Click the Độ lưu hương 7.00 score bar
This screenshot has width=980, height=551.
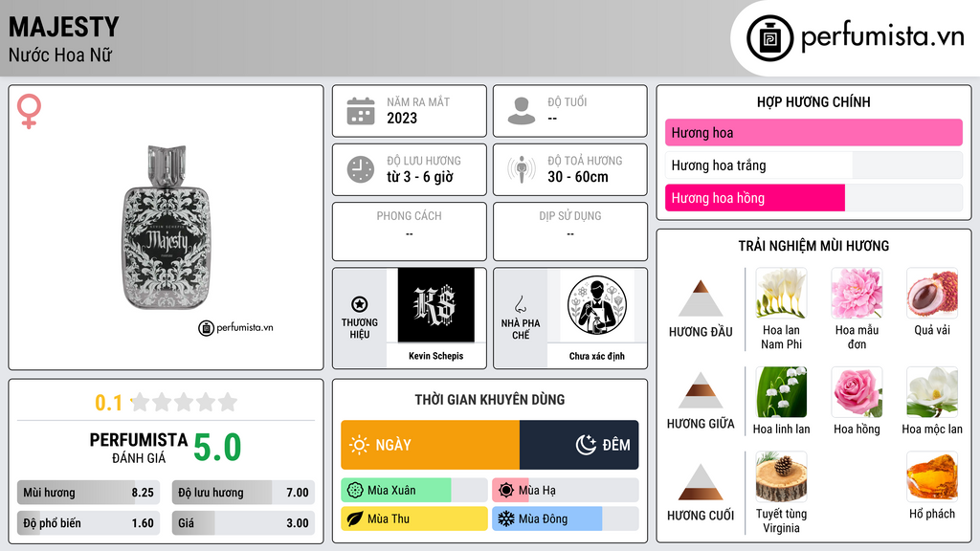(243, 493)
